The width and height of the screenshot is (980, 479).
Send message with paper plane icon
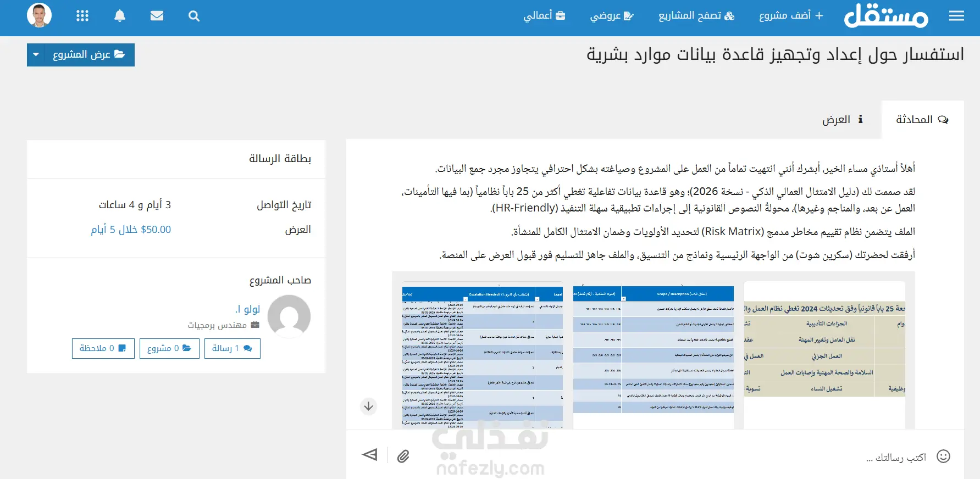click(x=370, y=455)
